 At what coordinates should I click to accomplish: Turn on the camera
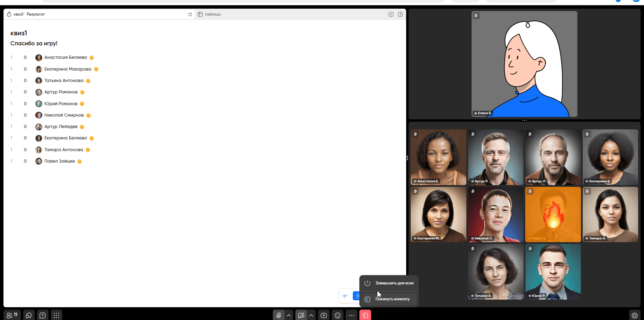[301, 315]
